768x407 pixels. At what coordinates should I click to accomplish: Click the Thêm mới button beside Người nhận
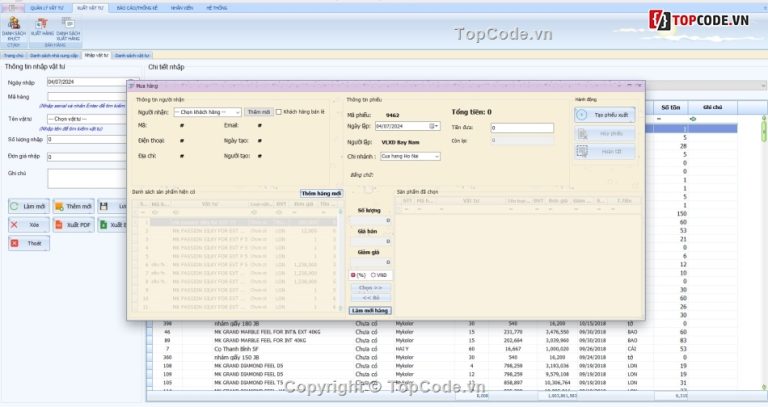click(259, 112)
